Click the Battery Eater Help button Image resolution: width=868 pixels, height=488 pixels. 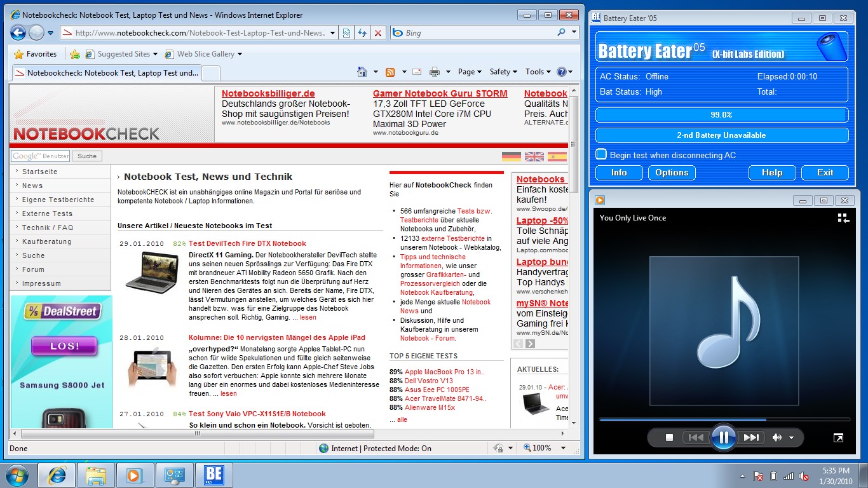tap(772, 172)
